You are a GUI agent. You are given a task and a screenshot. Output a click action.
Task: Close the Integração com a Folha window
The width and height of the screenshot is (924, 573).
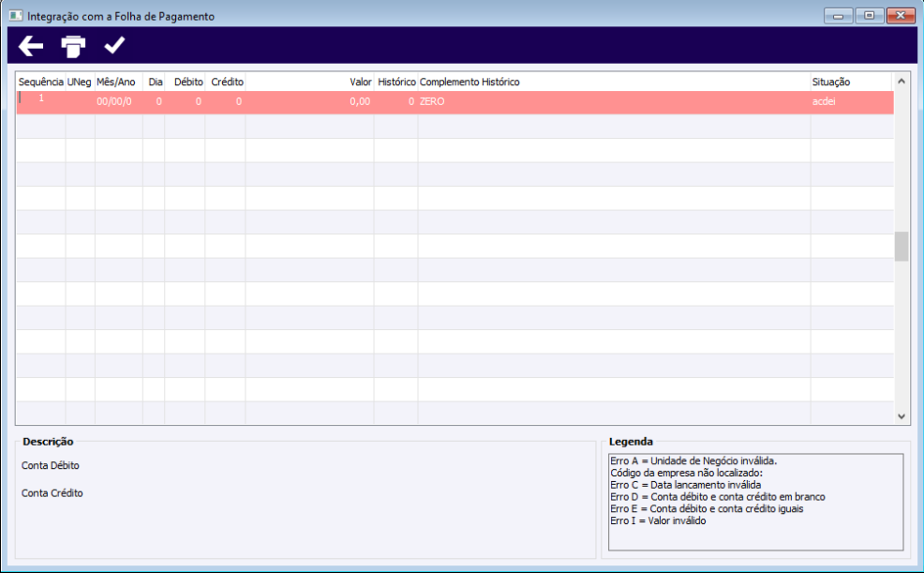point(901,15)
